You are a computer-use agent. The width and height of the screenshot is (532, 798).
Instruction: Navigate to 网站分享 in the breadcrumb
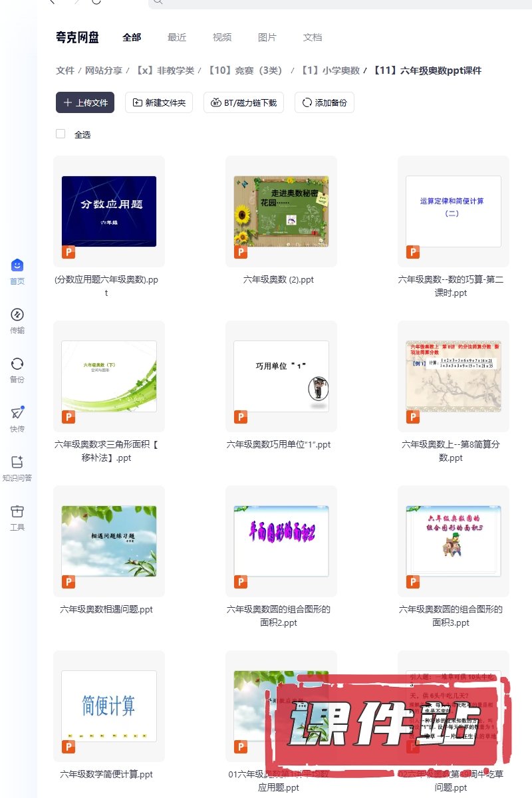click(x=103, y=70)
